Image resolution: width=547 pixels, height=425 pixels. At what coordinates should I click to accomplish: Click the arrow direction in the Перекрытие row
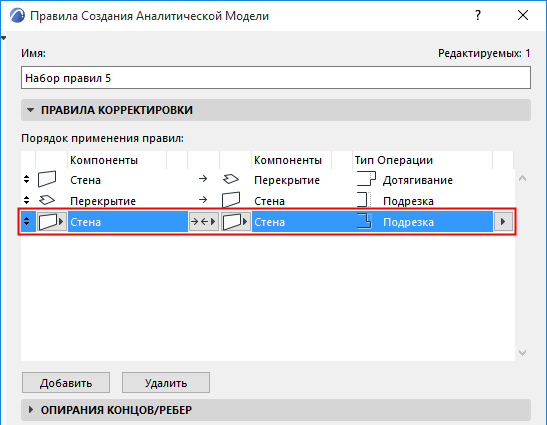[203, 200]
